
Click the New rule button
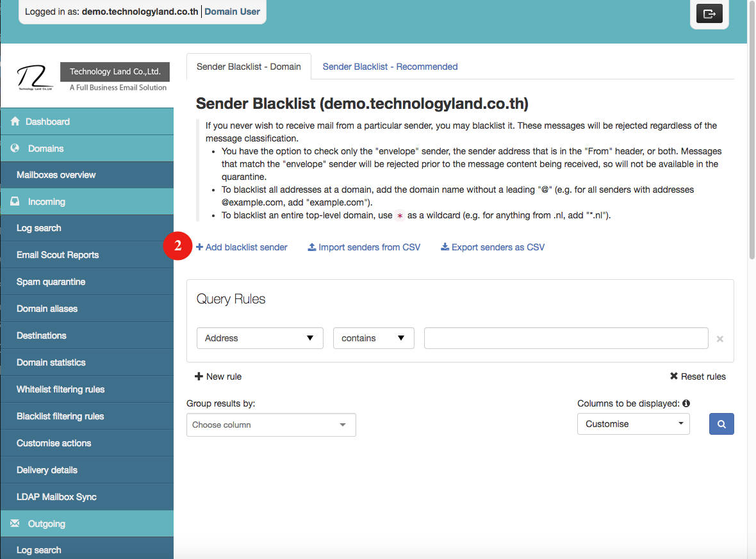218,377
